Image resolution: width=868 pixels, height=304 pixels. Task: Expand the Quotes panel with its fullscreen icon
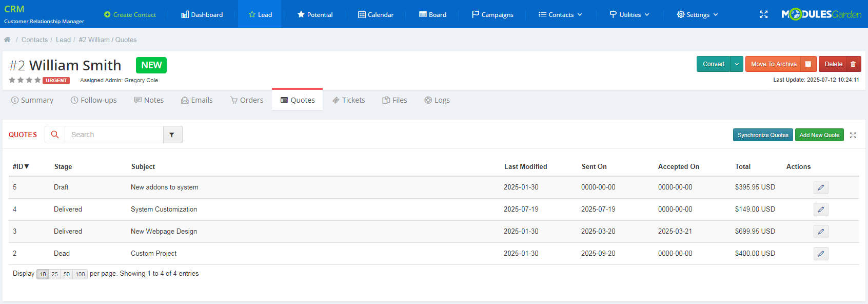coord(853,135)
